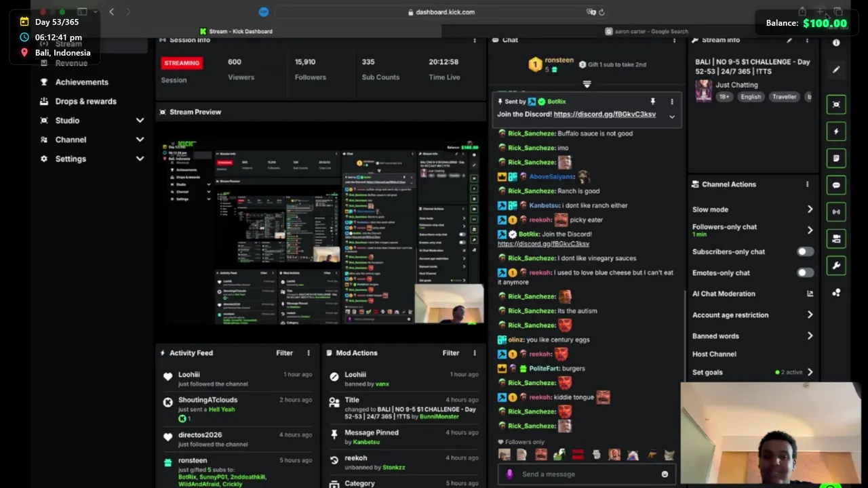The height and width of the screenshot is (488, 868).
Task: Unpin the pinned BotRix message
Action: click(x=652, y=102)
